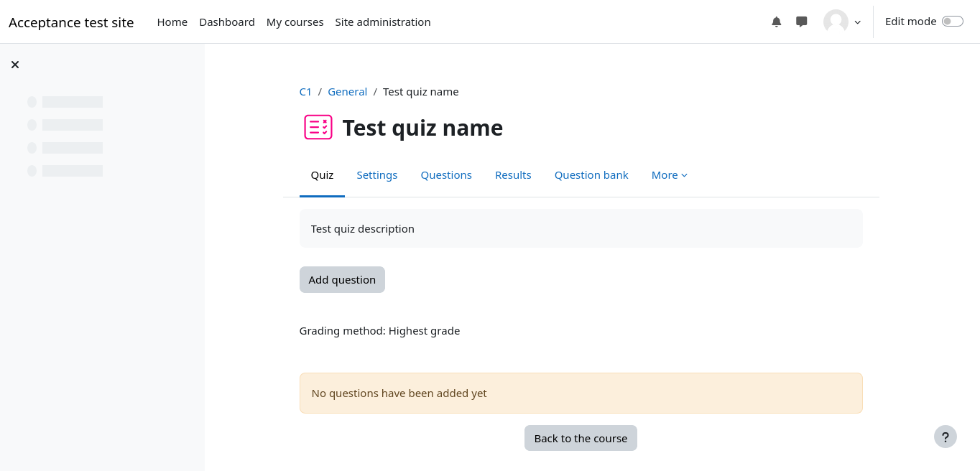Click the Acceptance test site title
Image resolution: width=980 pixels, height=471 pixels.
[71, 22]
